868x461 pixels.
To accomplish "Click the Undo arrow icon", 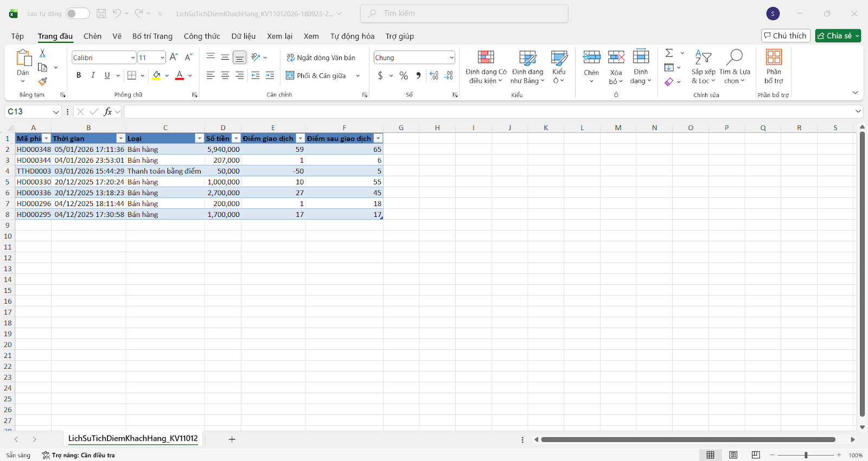I will pos(117,14).
